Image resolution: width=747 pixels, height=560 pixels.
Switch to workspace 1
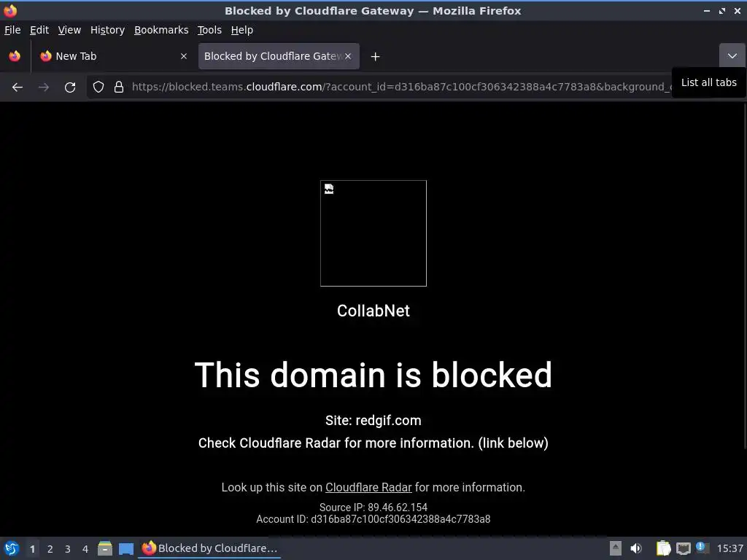[32, 549]
